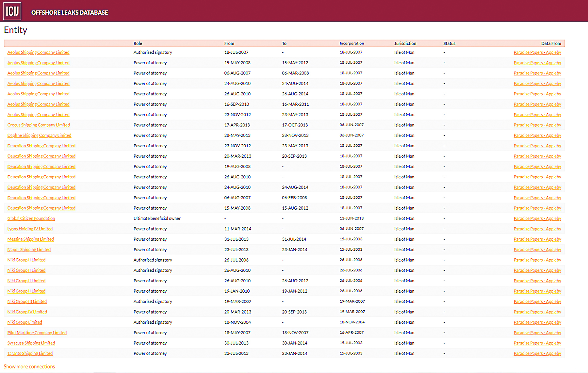
Task: Open Aeolus Shipping entity dated 06-AUG-2007
Action: pos(39,73)
